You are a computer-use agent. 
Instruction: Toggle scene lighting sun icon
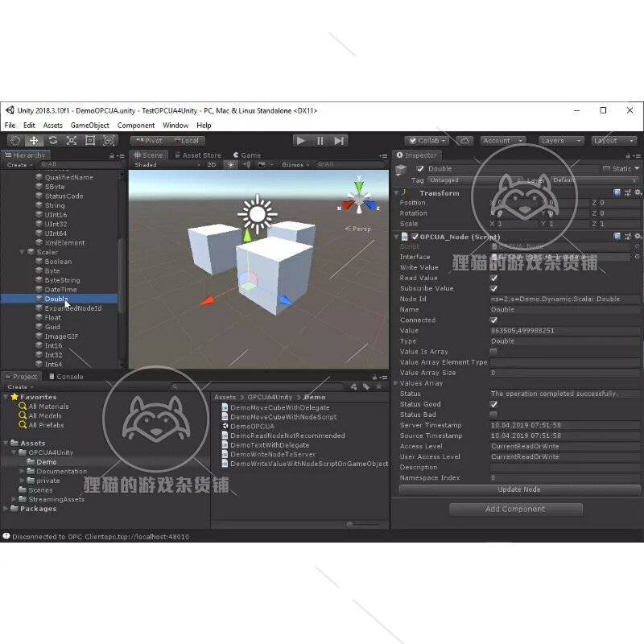tap(230, 165)
